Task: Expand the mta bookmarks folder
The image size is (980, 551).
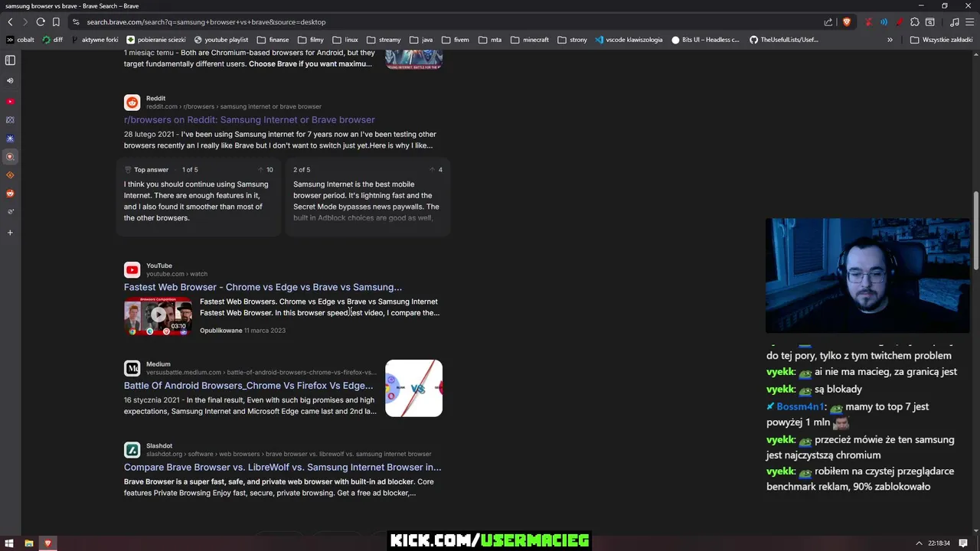Action: [490, 40]
